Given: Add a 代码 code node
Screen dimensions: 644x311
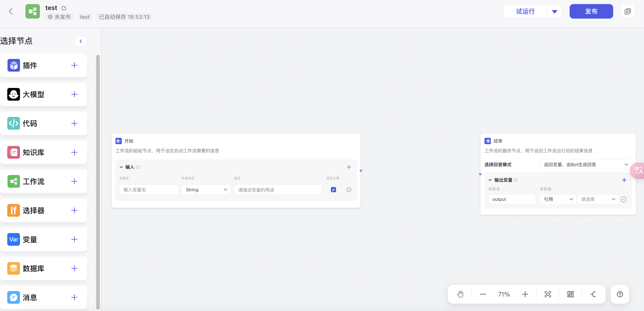Looking at the screenshot, I should (74, 123).
